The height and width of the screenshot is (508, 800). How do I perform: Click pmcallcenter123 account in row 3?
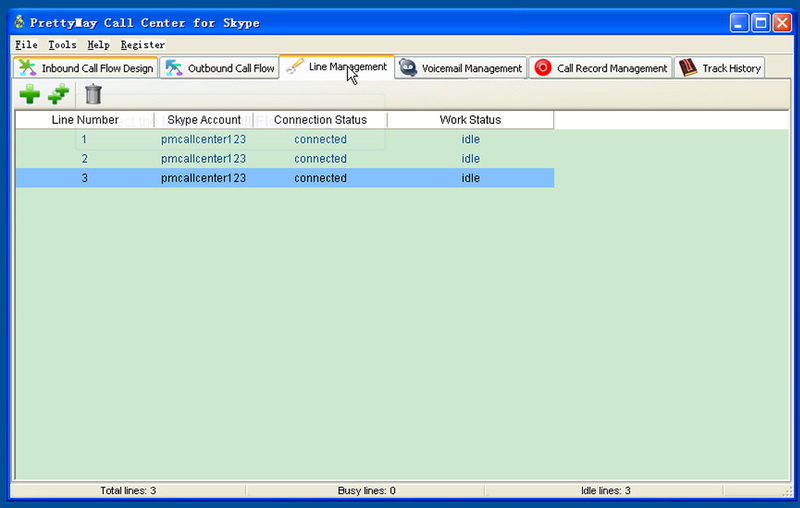[x=204, y=178]
